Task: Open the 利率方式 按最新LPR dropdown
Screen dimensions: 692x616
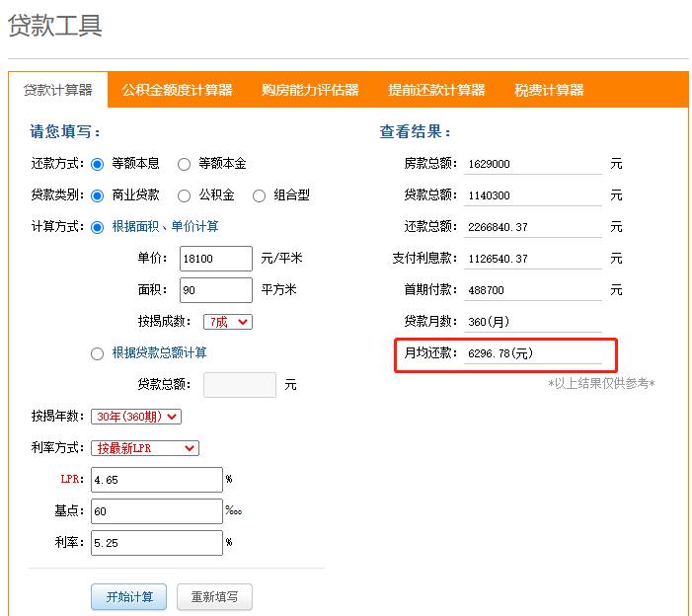Action: click(145, 448)
